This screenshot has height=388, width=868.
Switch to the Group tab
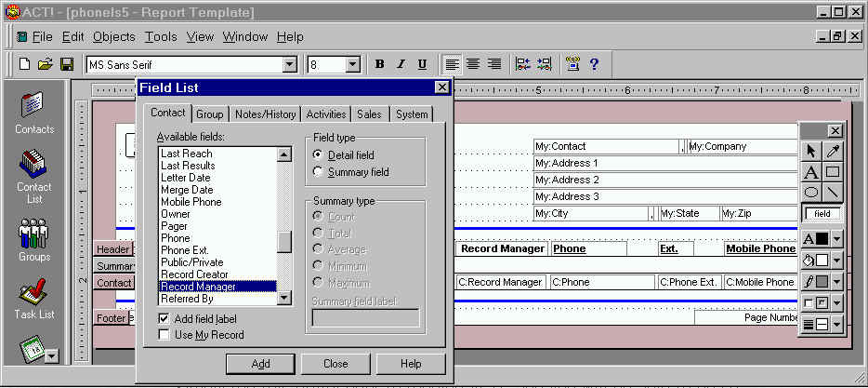click(210, 114)
